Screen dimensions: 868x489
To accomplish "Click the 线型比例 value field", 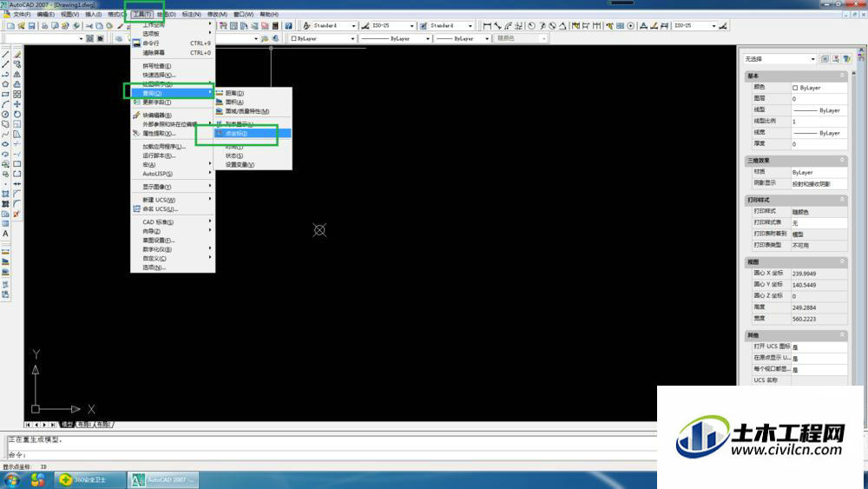I will (x=819, y=122).
